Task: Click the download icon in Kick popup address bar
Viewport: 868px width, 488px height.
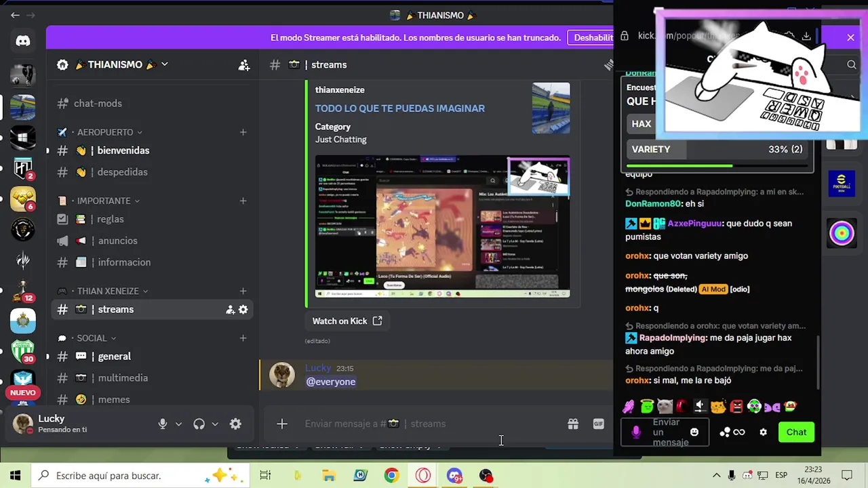Action: click(x=806, y=36)
